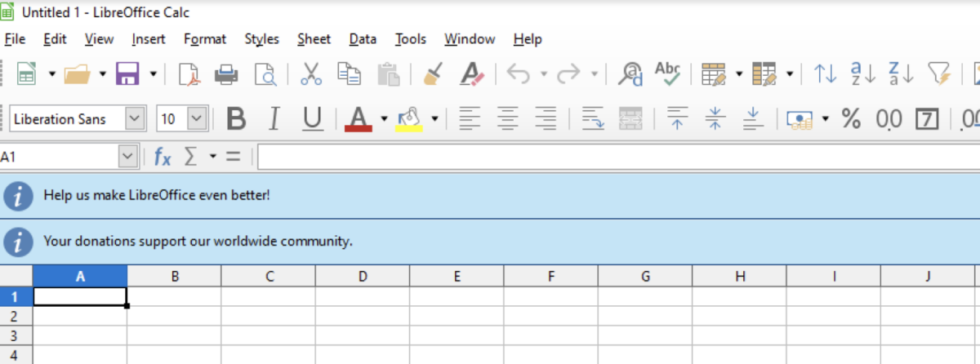Save the document with the floppy icon

point(127,75)
